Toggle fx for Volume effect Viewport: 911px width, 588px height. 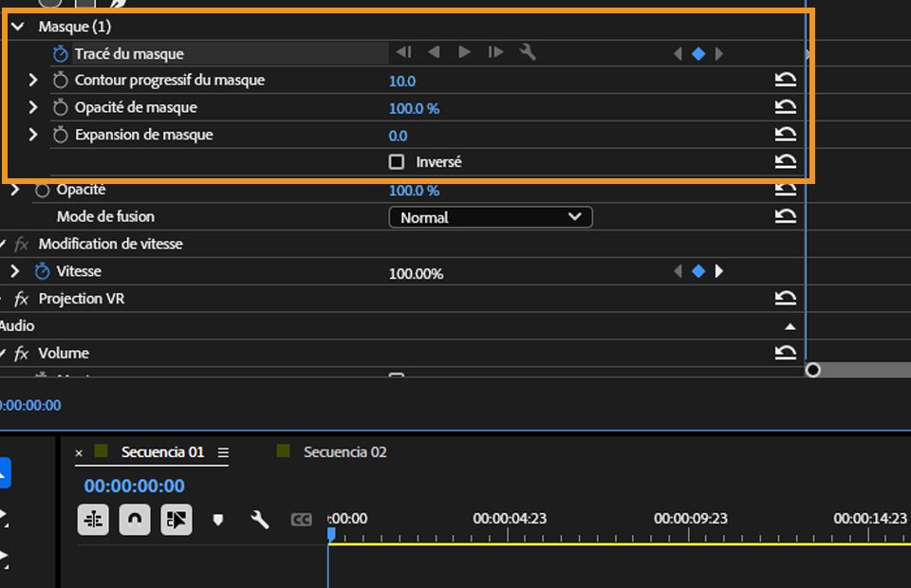[22, 353]
